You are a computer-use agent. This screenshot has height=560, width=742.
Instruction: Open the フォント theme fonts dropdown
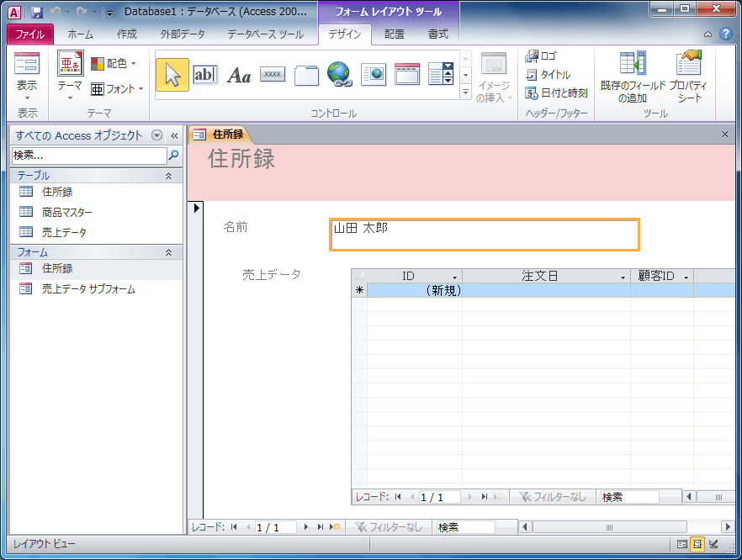(117, 89)
